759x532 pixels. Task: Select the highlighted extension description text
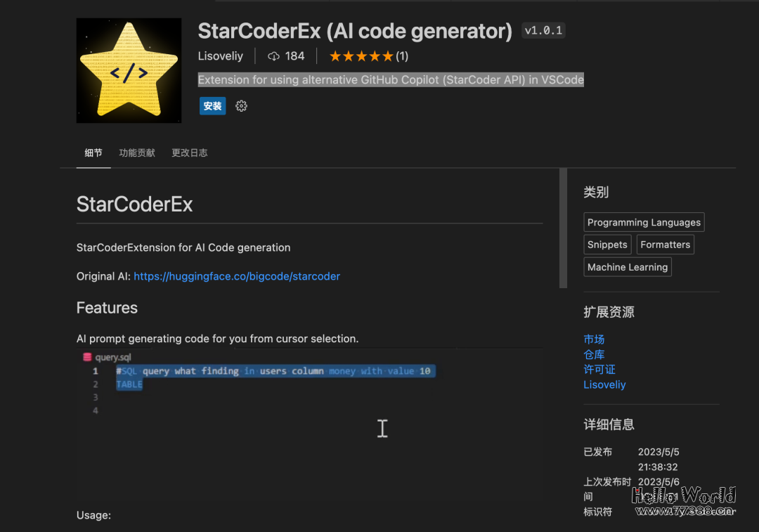click(x=391, y=79)
